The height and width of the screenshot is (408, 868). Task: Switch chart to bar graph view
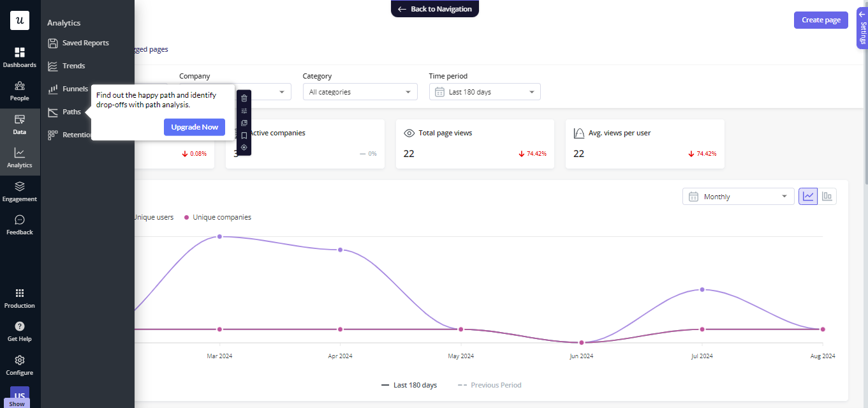click(827, 197)
